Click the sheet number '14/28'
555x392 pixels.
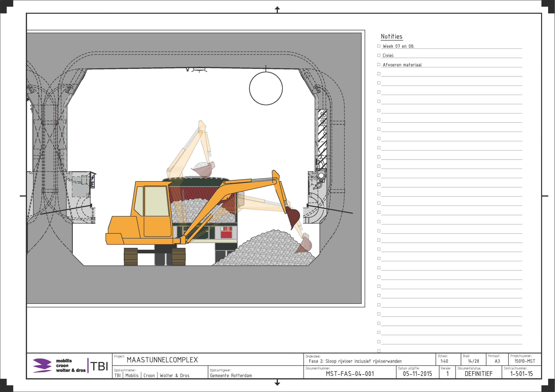coord(473,361)
